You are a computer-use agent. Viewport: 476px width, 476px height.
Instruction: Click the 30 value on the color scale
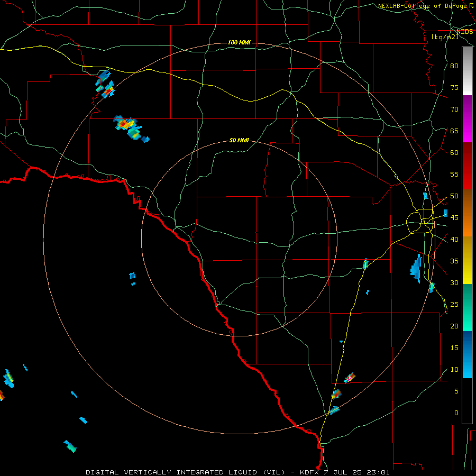tap(454, 282)
